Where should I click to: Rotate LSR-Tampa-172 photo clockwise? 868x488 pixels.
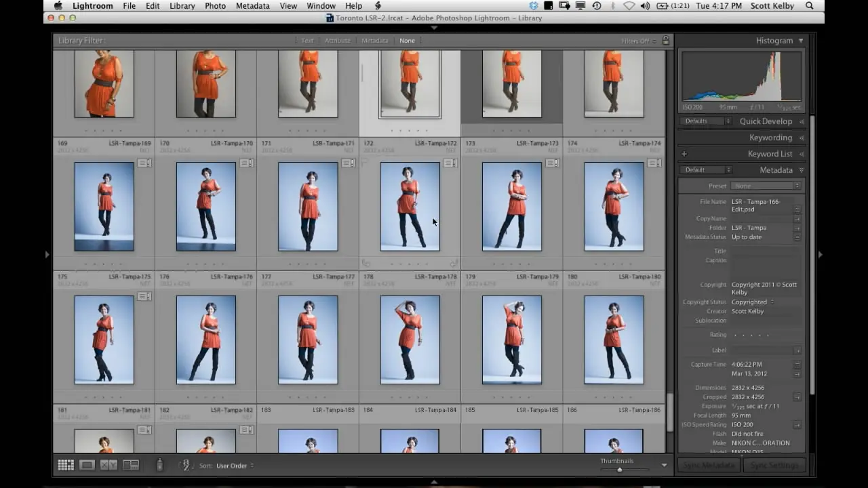point(454,263)
